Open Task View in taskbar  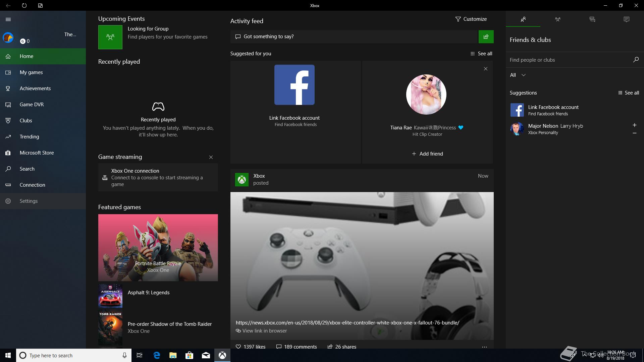[140, 355]
